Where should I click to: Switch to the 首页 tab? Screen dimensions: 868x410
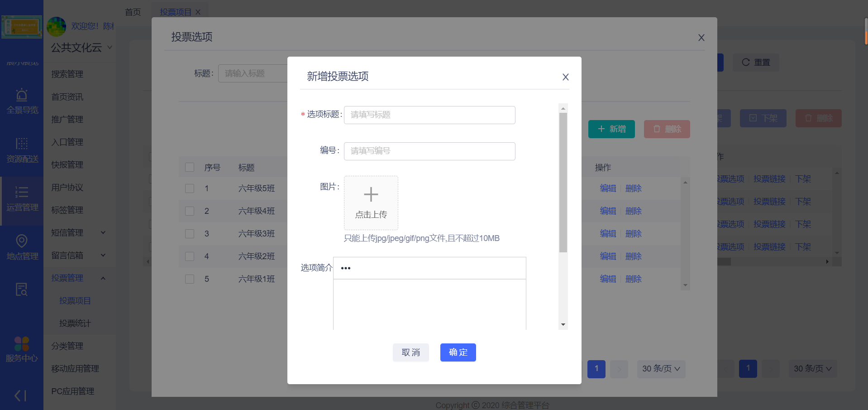133,12
